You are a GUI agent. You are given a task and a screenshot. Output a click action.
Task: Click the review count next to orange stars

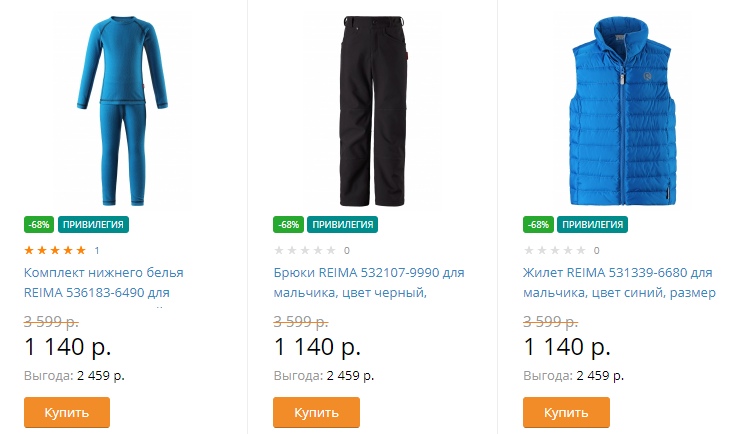tap(97, 251)
